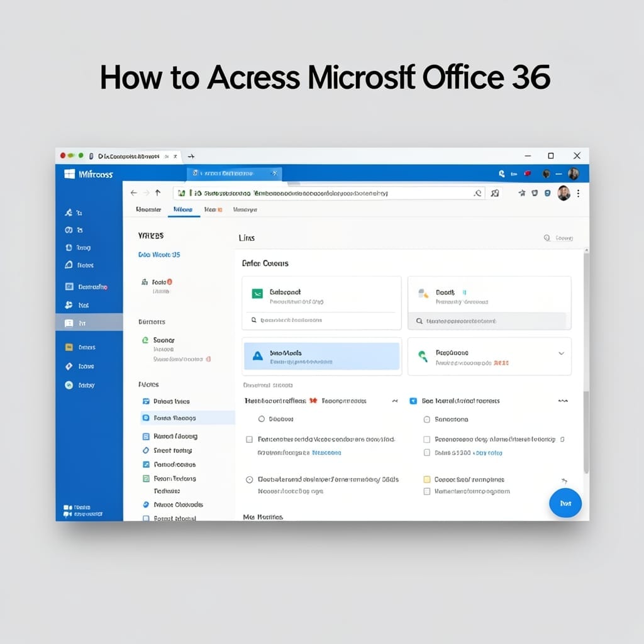The width and height of the screenshot is (644, 644).
Task: Select the highlighted 'Pn' item in blue sidebar
Action: (89, 323)
